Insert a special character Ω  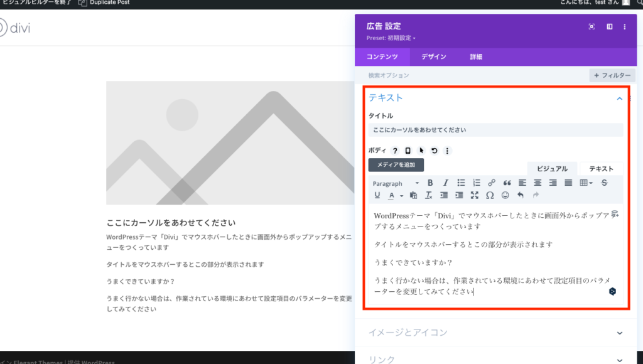pos(491,195)
